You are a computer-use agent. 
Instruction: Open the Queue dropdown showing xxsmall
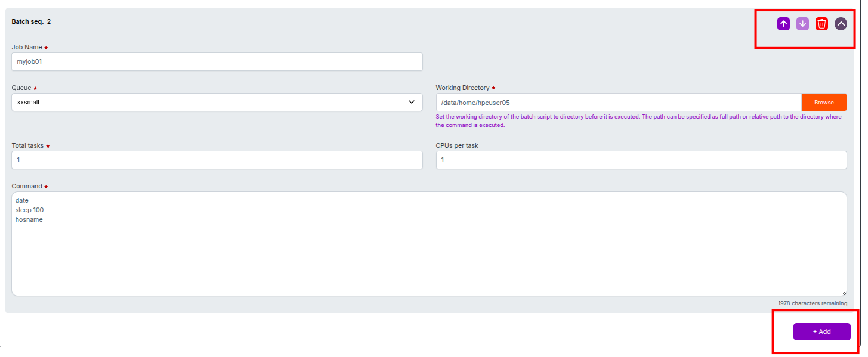coord(217,102)
